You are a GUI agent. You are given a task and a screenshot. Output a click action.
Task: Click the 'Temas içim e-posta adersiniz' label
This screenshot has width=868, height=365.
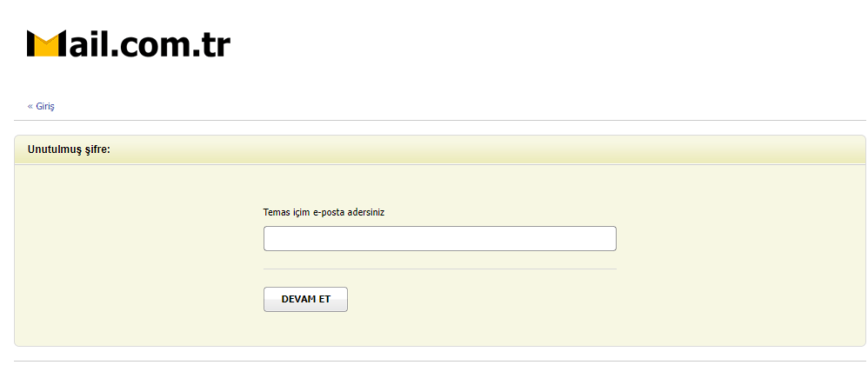point(324,212)
